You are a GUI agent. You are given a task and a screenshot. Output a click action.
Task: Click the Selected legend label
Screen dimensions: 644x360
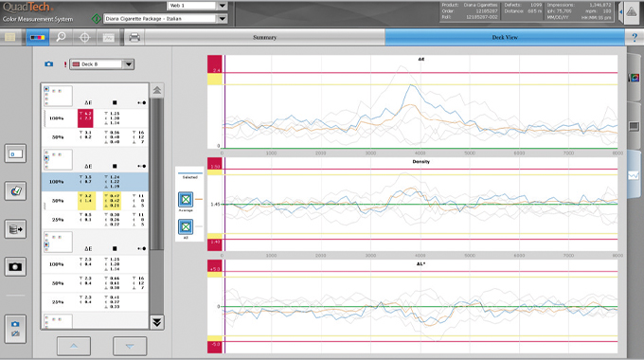pos(189,177)
